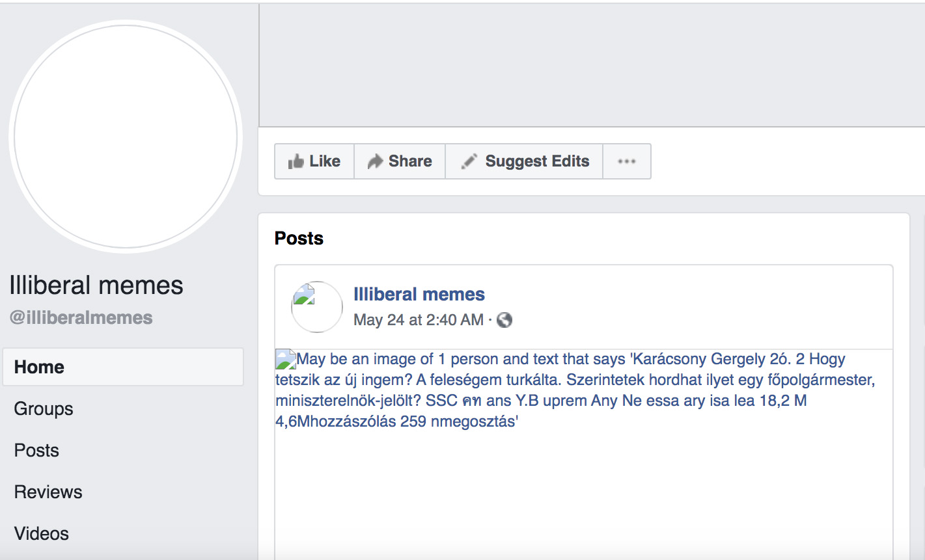Open Reviews in the page sidebar
925x560 pixels.
click(48, 492)
